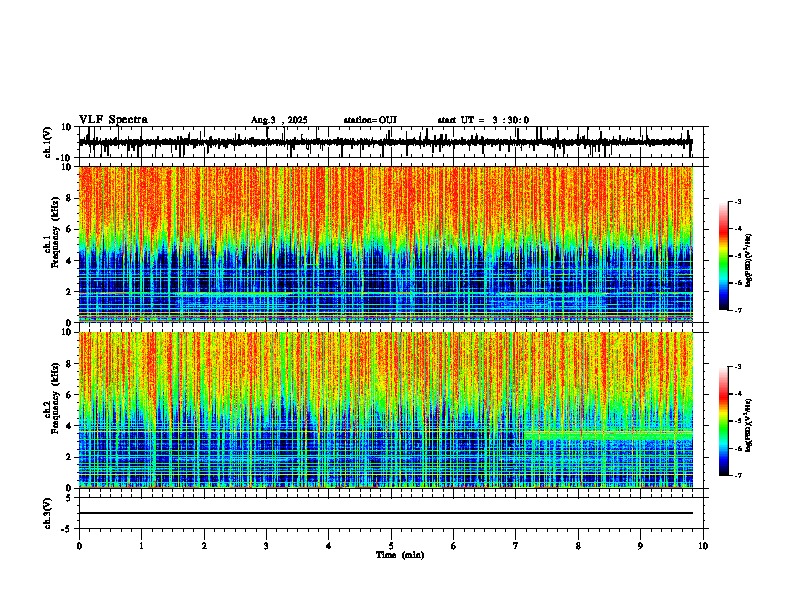Image resolution: width=792 pixels, height=612 pixels.
Task: Click the "Time (min)" axis label
Action: tap(400, 555)
